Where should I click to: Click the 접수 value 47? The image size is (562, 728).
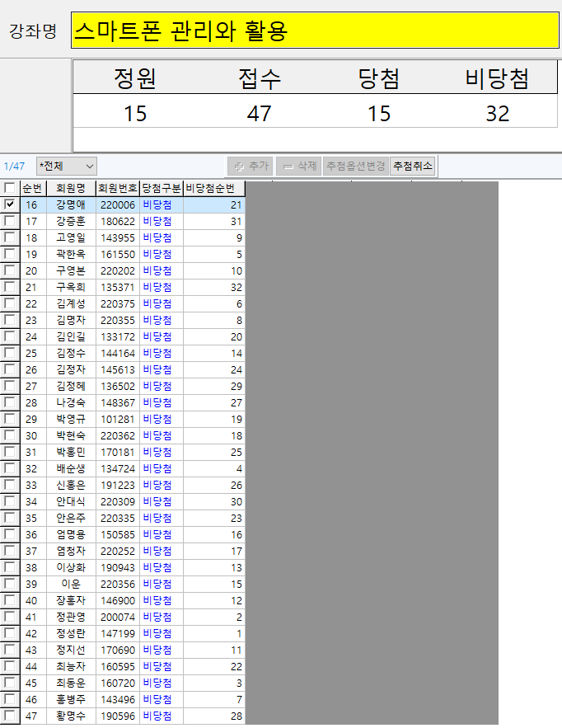coord(259,113)
